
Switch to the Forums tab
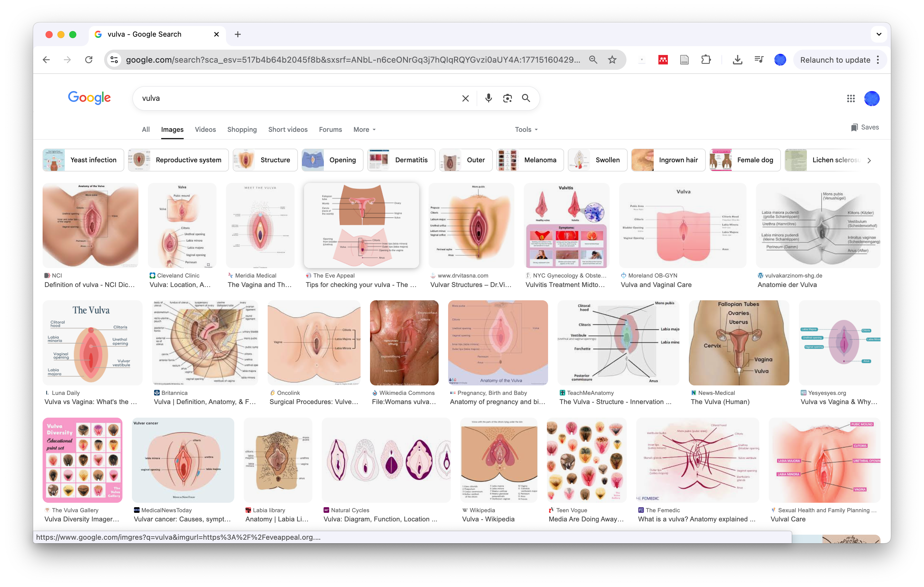click(330, 129)
